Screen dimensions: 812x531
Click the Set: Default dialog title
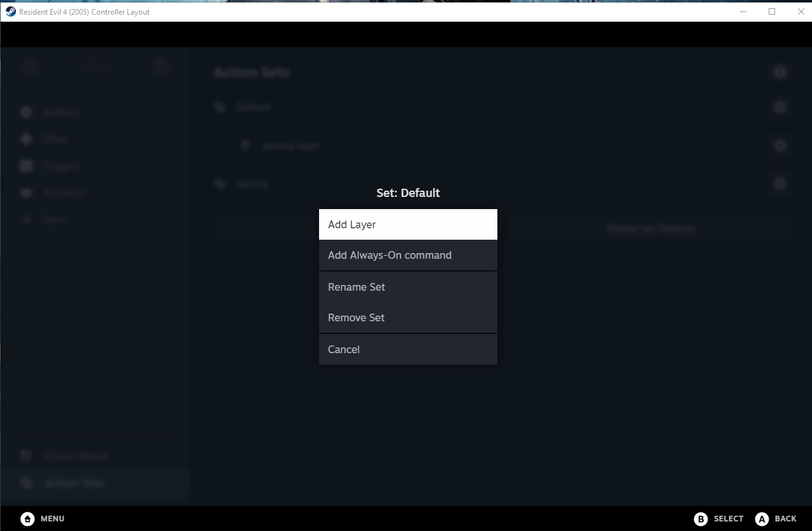tap(408, 193)
